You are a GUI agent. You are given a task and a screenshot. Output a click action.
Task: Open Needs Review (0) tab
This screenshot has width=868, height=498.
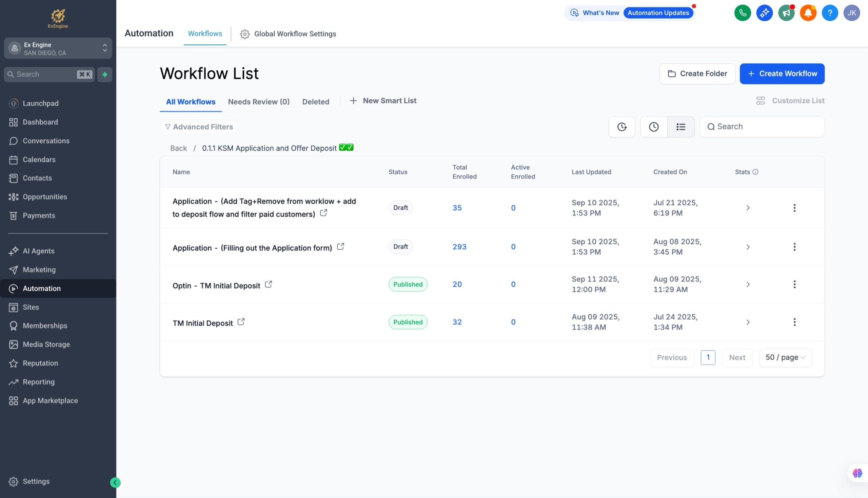point(258,102)
